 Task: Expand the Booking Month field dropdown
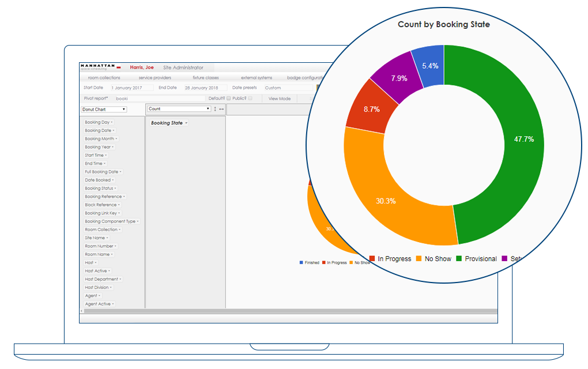pyautogui.click(x=116, y=139)
